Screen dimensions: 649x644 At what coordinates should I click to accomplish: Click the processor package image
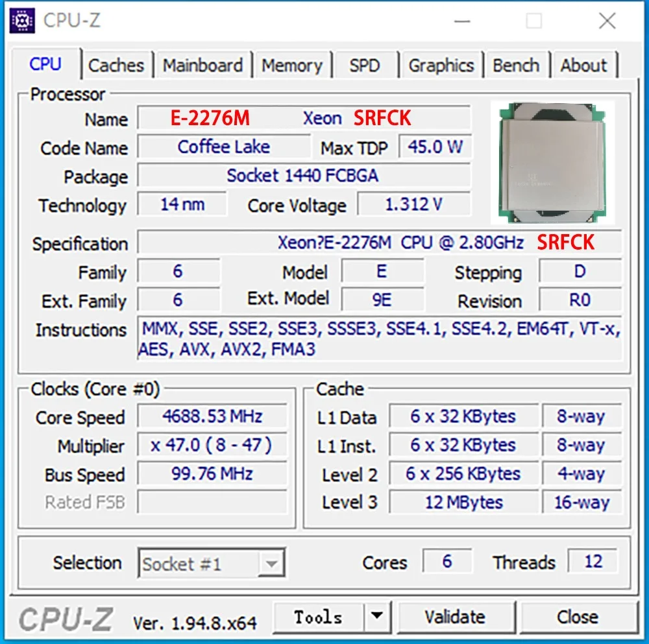tap(553, 161)
